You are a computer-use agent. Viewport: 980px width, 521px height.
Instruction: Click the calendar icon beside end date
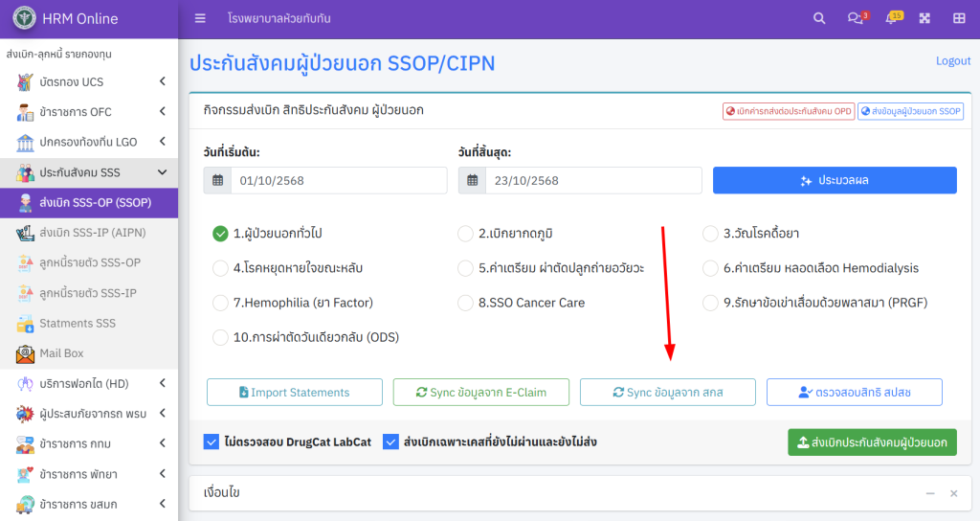coord(472,180)
